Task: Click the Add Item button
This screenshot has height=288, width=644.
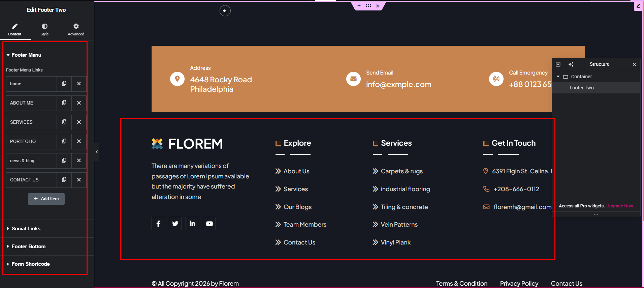Action: point(46,199)
